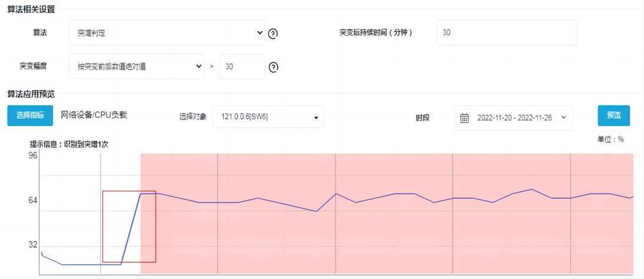Open the 选择对象 dropdown showing 121.0.0.6[SW6]

tap(268, 117)
